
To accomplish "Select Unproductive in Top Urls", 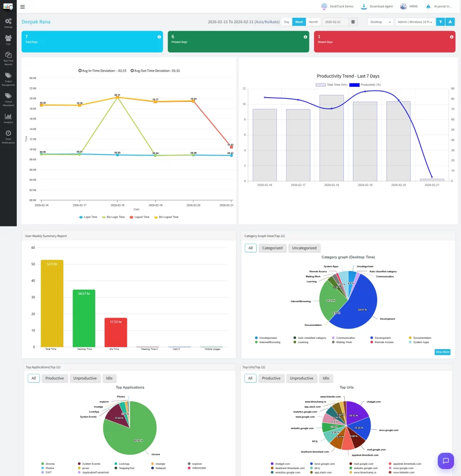I will (301, 378).
